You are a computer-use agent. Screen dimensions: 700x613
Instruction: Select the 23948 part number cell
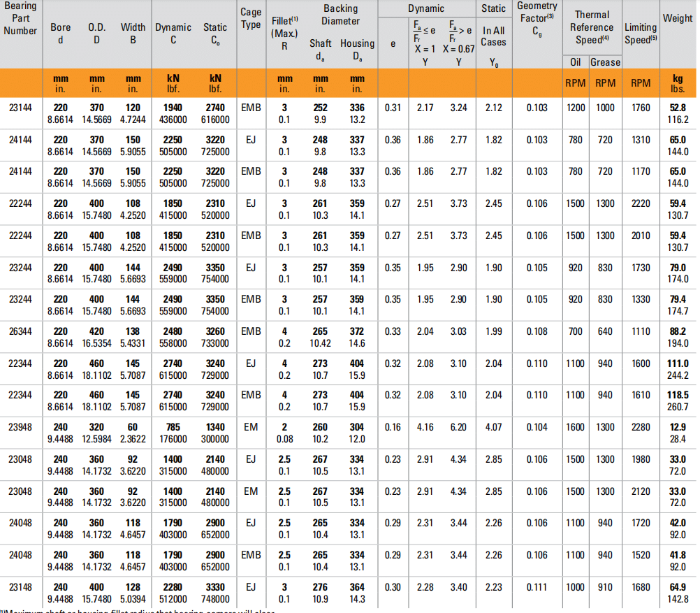point(20,427)
